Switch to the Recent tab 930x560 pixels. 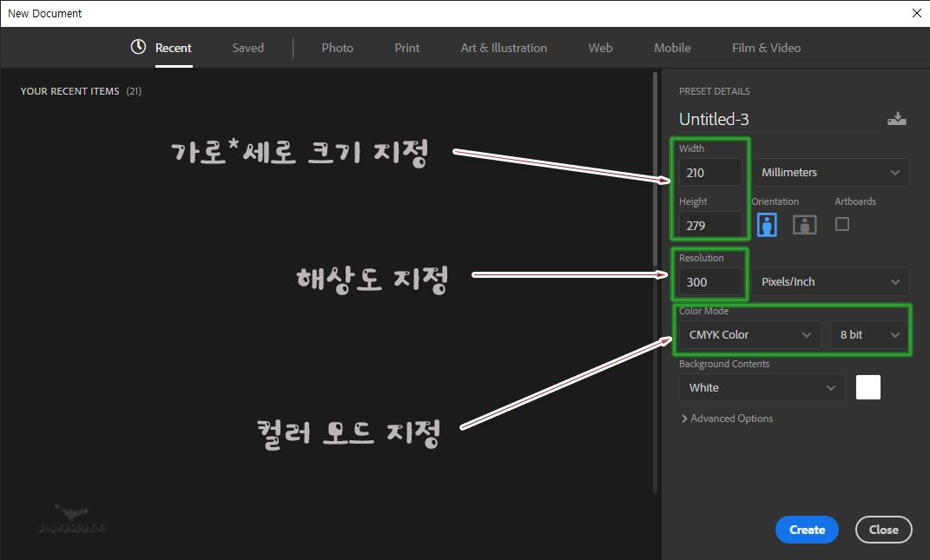[173, 48]
